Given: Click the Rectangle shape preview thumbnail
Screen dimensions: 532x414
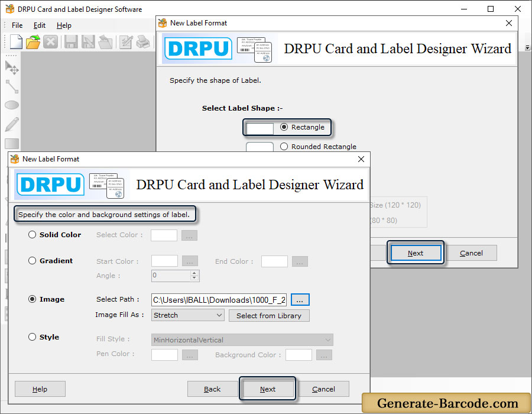Looking at the screenshot, I should (259, 128).
